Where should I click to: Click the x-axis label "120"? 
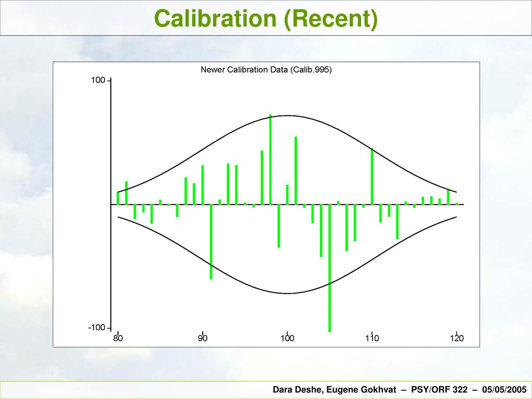(x=457, y=338)
